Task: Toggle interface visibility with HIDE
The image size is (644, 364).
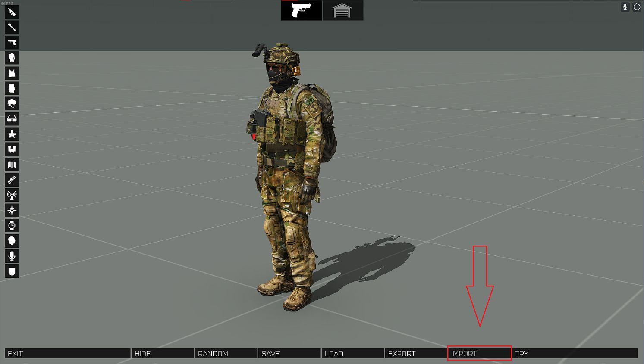Action: [162, 354]
